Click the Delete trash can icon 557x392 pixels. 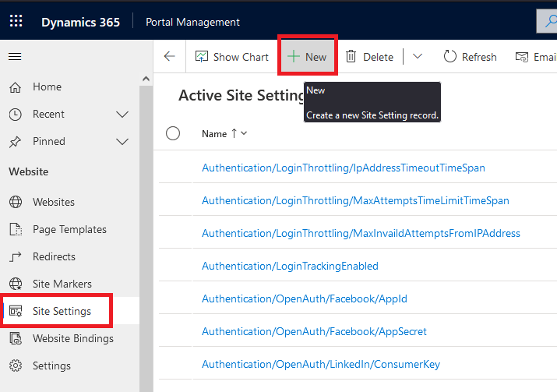351,57
